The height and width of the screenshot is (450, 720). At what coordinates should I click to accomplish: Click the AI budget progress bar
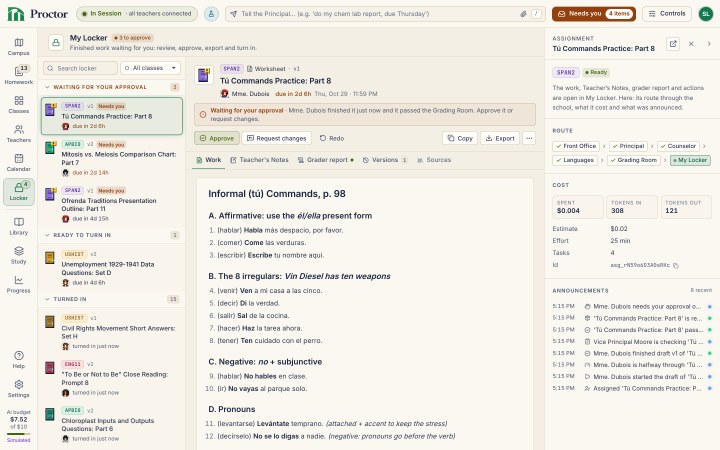tap(18, 434)
